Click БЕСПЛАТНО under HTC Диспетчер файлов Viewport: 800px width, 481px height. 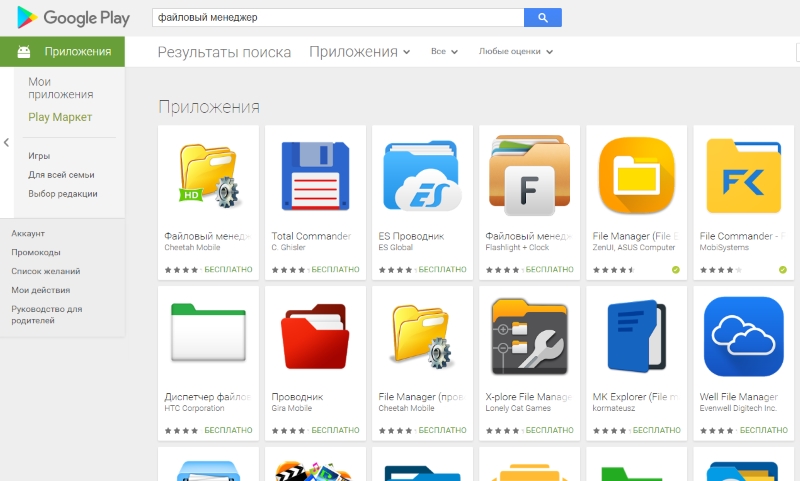(228, 430)
